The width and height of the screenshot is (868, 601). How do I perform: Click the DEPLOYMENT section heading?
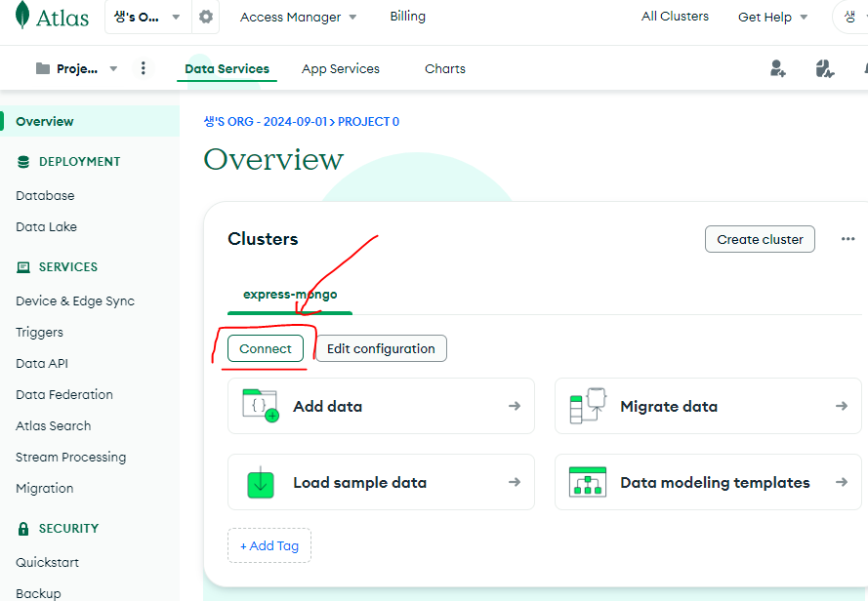pyautogui.click(x=80, y=162)
